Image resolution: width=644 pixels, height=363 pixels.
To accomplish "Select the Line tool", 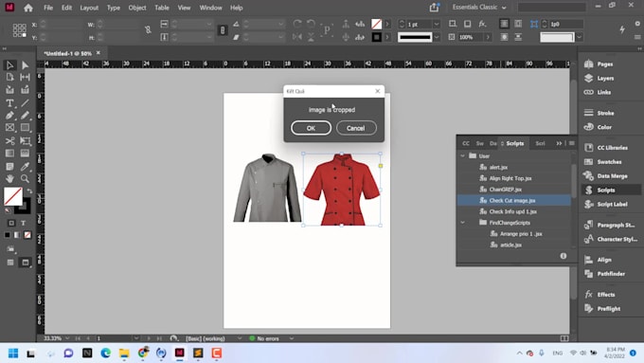I will [25, 102].
